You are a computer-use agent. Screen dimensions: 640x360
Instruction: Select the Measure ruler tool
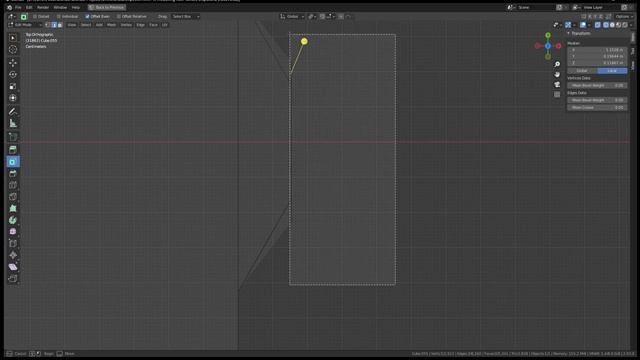click(13, 123)
